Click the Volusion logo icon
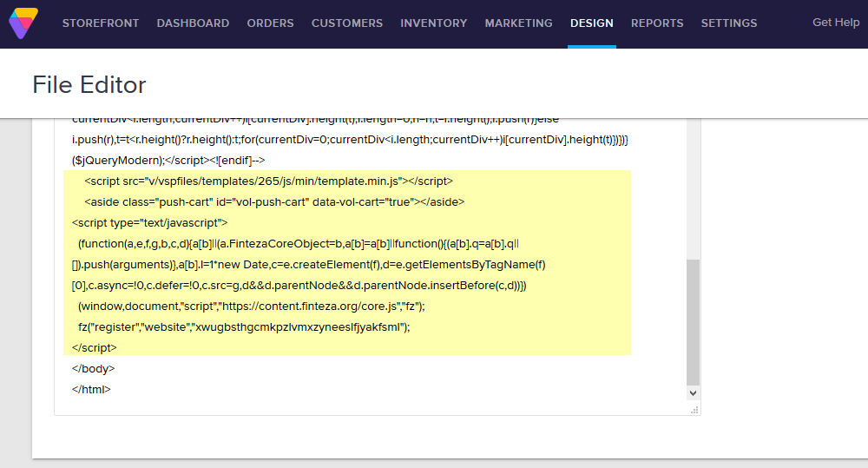The height and width of the screenshot is (468, 868). 23,23
